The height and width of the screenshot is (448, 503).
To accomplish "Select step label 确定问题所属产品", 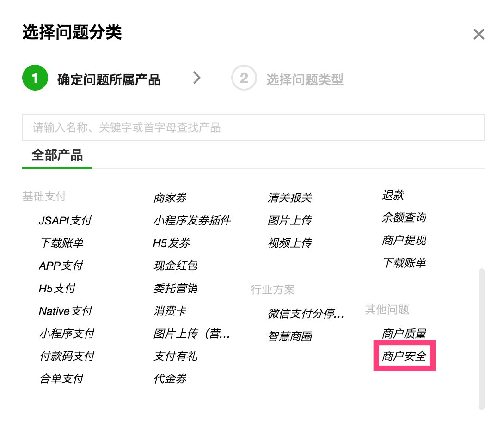I will pos(109,80).
